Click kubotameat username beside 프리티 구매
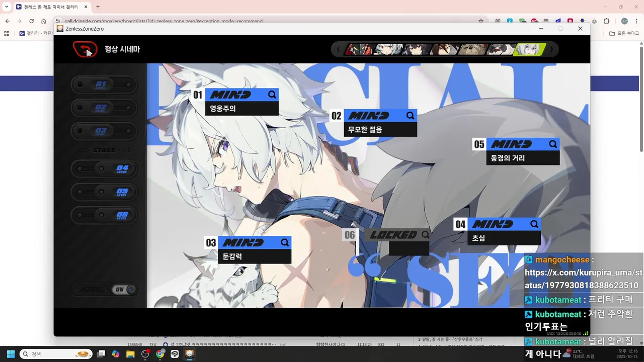The height and width of the screenshot is (362, 644). pos(558,300)
